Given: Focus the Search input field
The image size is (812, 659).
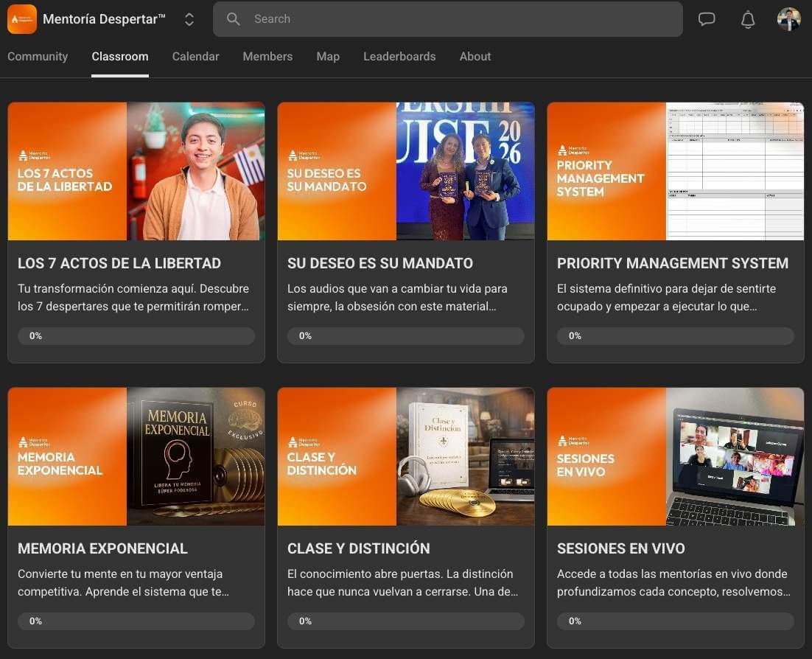Looking at the screenshot, I should tap(447, 19).
